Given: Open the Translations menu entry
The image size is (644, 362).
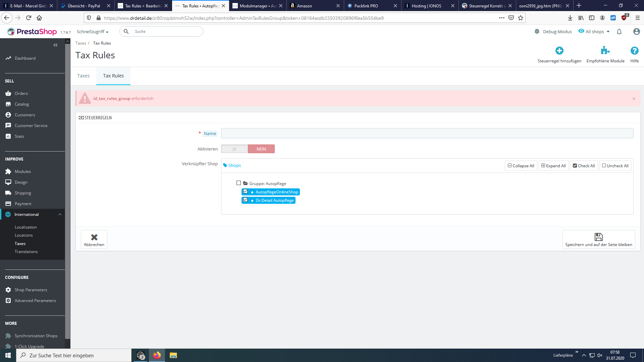Looking at the screenshot, I should 26,251.
